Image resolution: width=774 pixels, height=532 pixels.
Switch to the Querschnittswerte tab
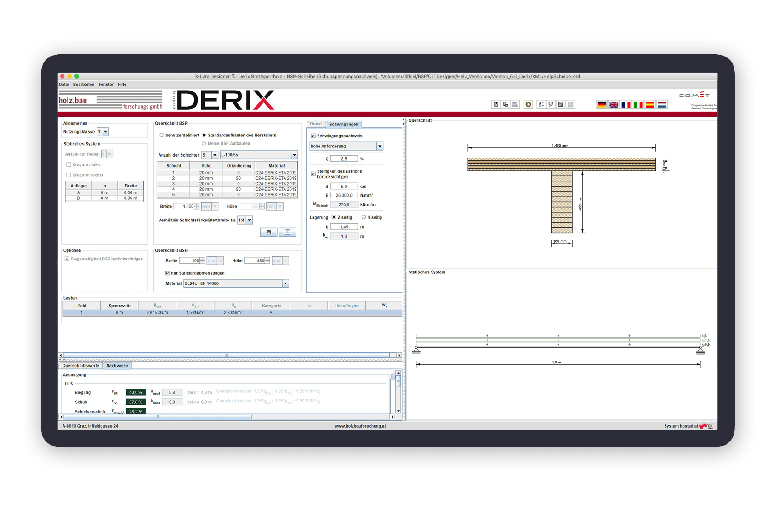click(80, 365)
